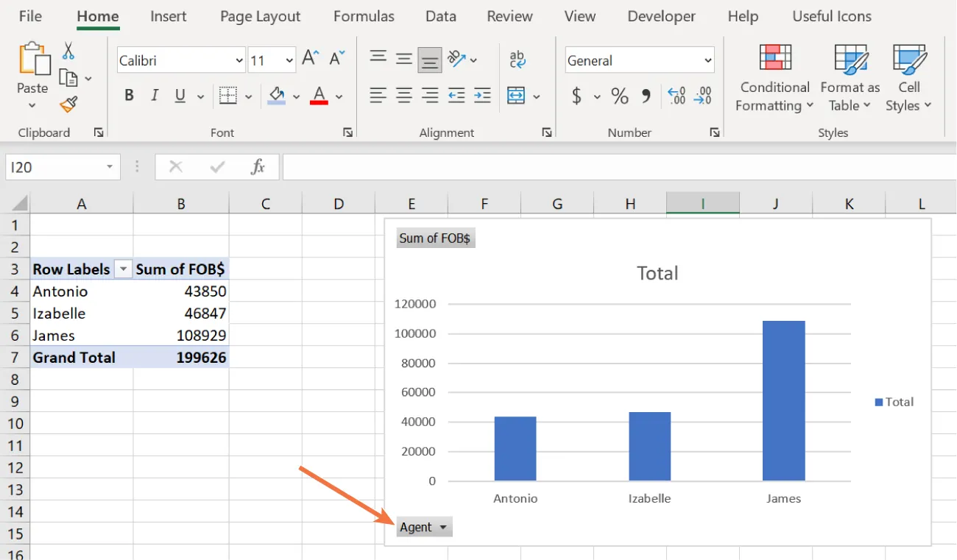Open the Agent field dropdown on the chart
Viewport: 957px width, 560px height.
point(424,526)
